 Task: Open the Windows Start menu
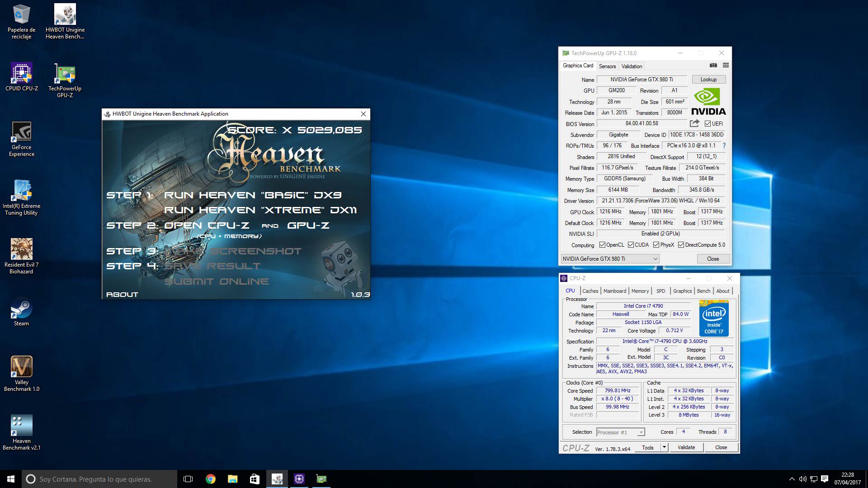[11, 479]
